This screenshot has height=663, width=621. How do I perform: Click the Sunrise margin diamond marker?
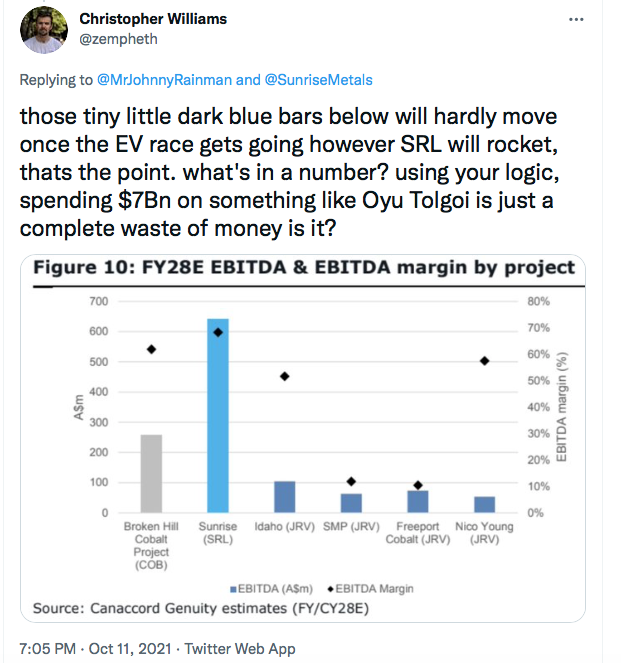coord(218,333)
